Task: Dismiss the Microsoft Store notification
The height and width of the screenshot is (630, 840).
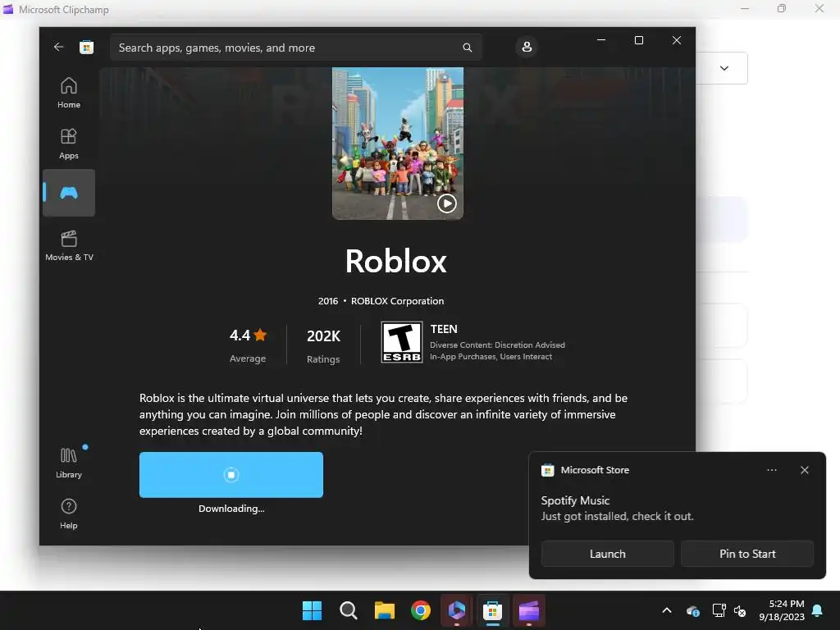Action: tap(804, 470)
